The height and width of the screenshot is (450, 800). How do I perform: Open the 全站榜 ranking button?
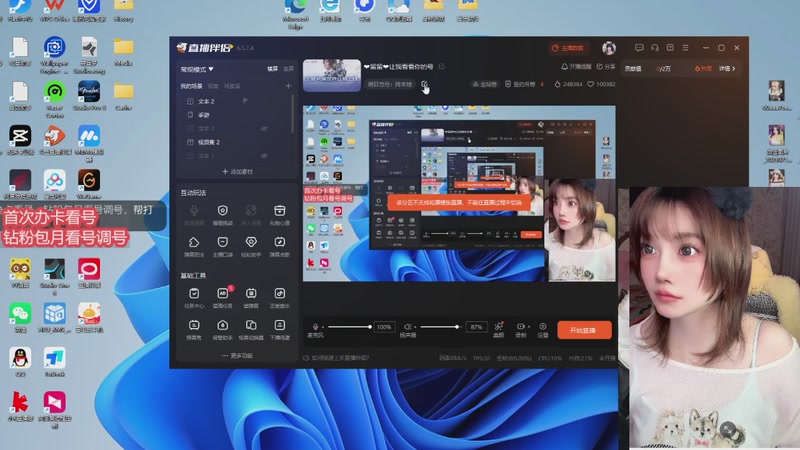(x=485, y=84)
